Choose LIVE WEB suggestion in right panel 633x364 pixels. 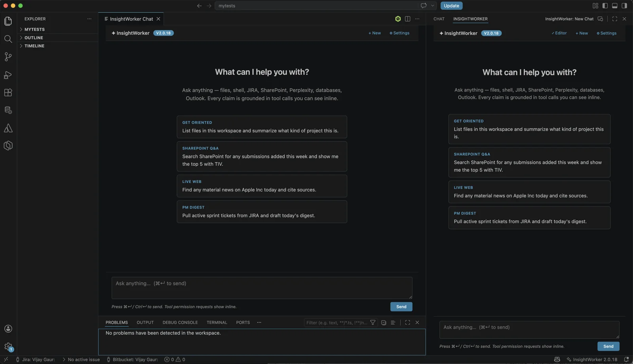[529, 192]
